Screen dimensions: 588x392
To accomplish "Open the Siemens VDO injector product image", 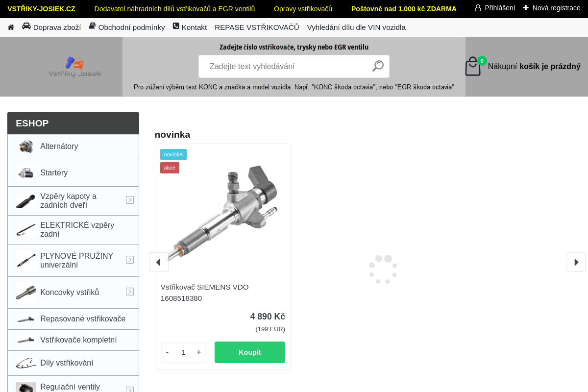I will pos(223,213).
